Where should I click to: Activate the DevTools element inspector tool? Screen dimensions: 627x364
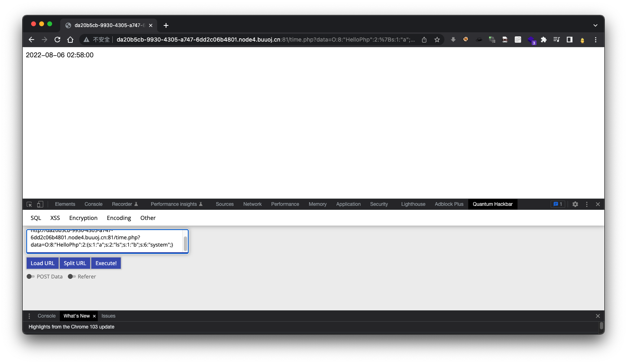(x=29, y=204)
